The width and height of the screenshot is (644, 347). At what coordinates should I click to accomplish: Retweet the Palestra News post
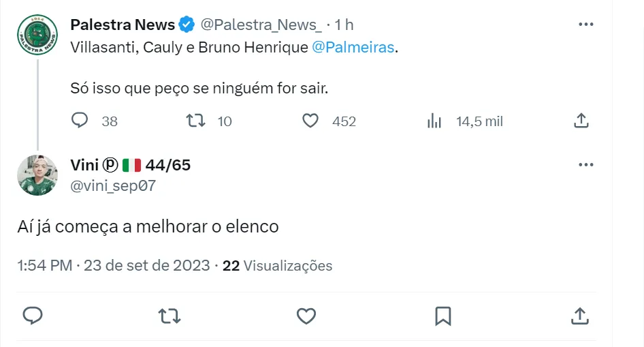pos(196,121)
